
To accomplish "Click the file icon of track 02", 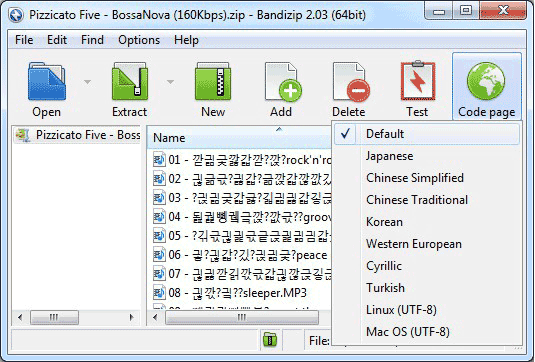I will point(159,178).
